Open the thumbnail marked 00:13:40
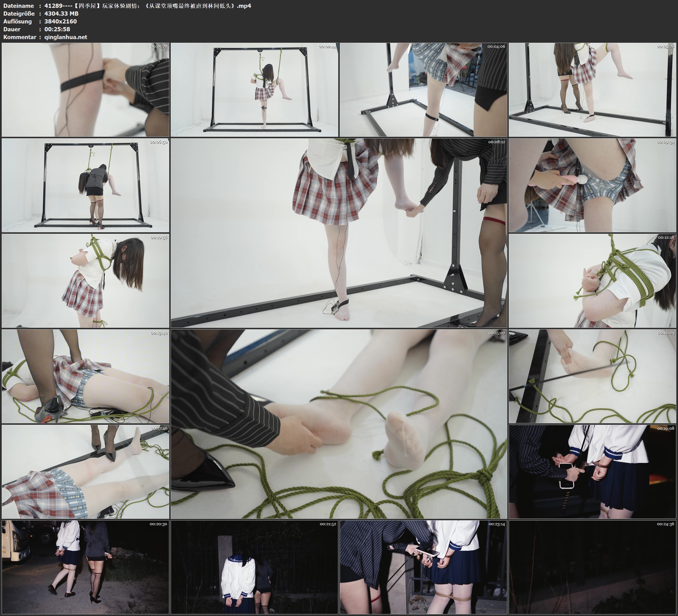The width and height of the screenshot is (678, 616). tap(85, 376)
